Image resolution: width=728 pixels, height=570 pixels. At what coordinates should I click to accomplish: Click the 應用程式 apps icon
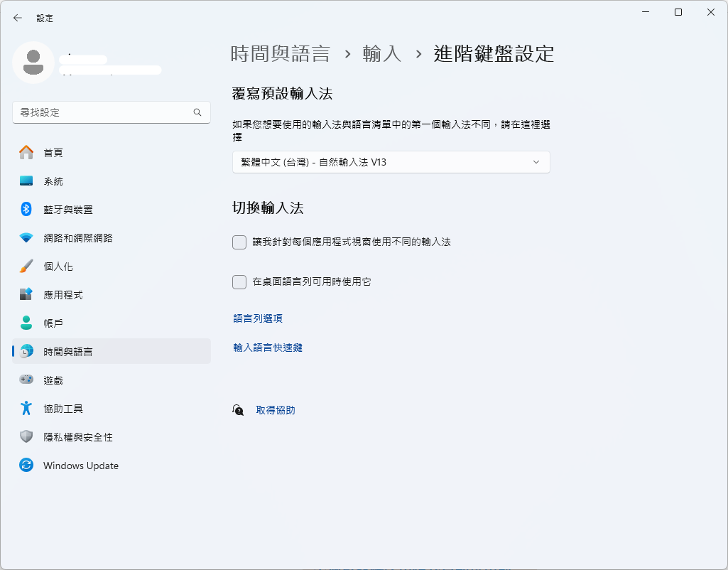(x=26, y=294)
